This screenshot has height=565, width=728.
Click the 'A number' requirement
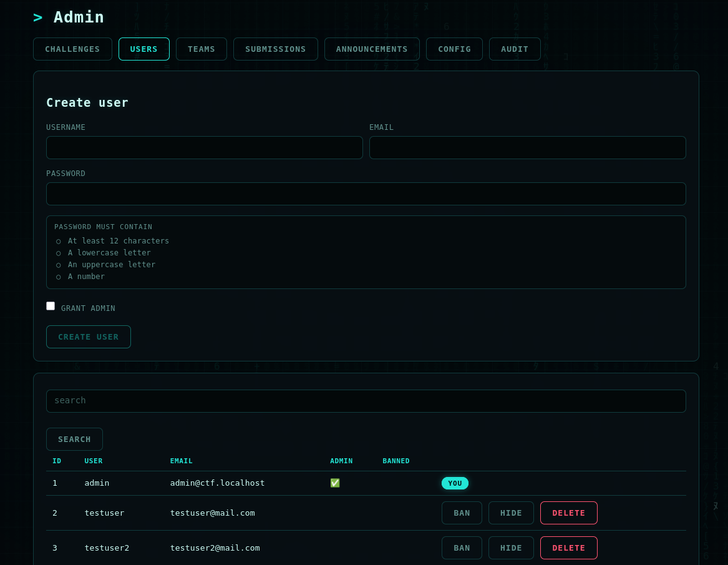(86, 277)
